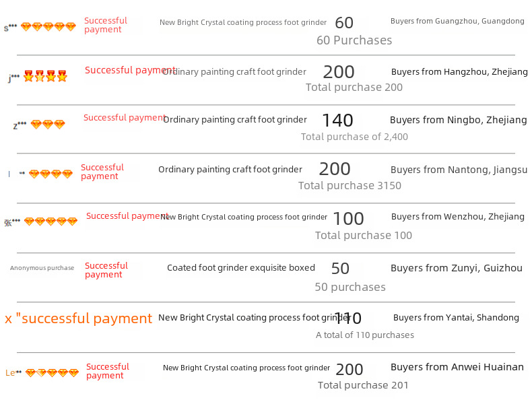Viewport: 532px width, 404px height.
Task: Click the '60 Purchases' text
Action: (x=354, y=40)
